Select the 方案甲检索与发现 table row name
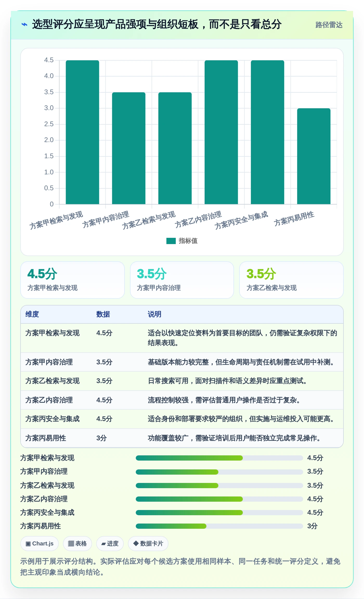Viewport: 364px width, 599px height. pos(53,333)
